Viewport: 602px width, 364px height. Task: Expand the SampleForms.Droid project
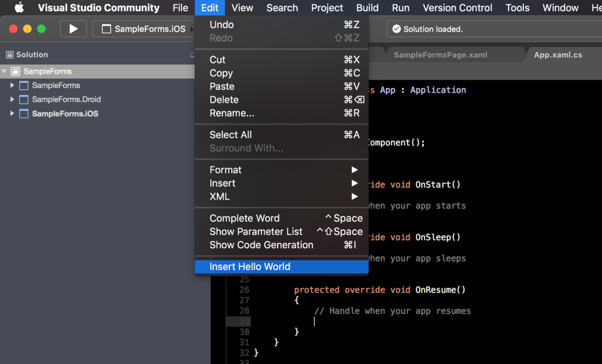click(x=12, y=99)
